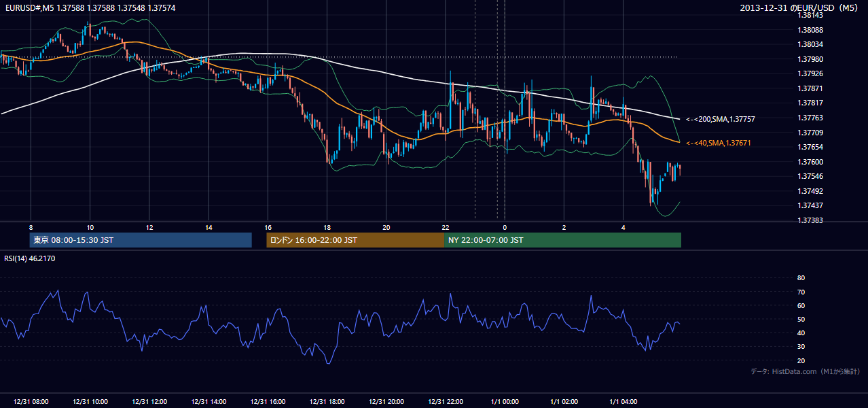868x408 pixels.
Task: Click the 12/31 08:00 time label
Action: (31, 401)
